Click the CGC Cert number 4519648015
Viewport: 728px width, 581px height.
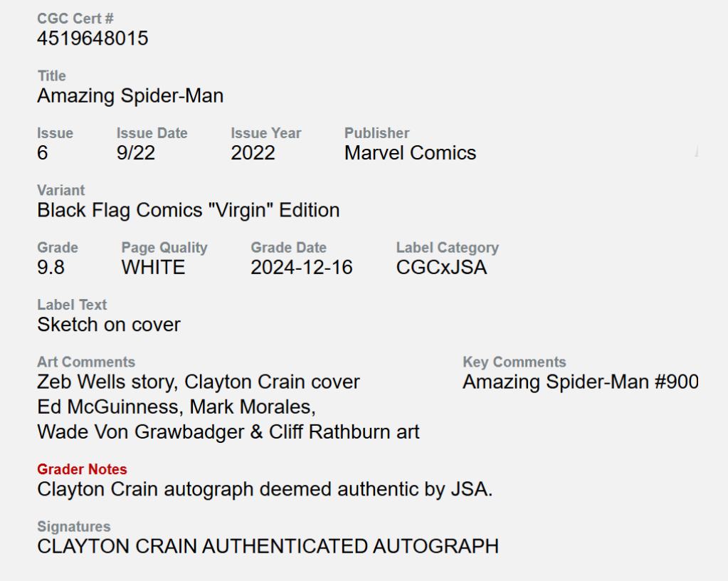93,38
